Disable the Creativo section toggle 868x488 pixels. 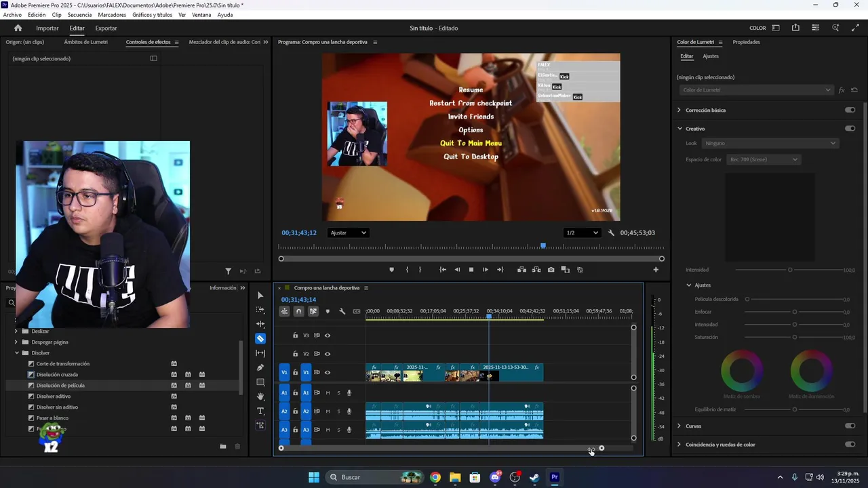pyautogui.click(x=850, y=128)
